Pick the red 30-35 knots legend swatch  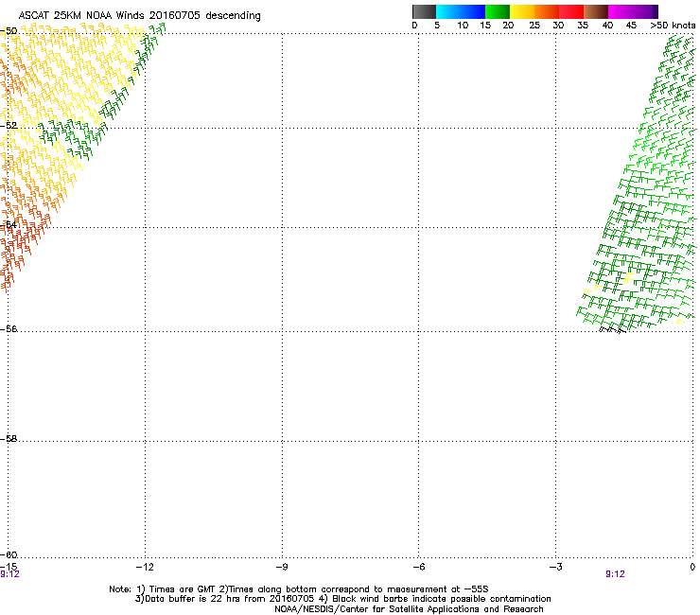point(571,11)
